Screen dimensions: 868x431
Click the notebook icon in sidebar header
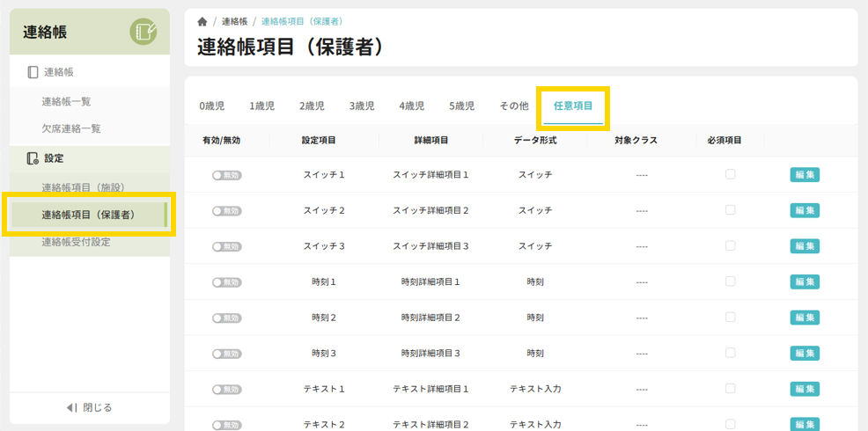coord(143,33)
